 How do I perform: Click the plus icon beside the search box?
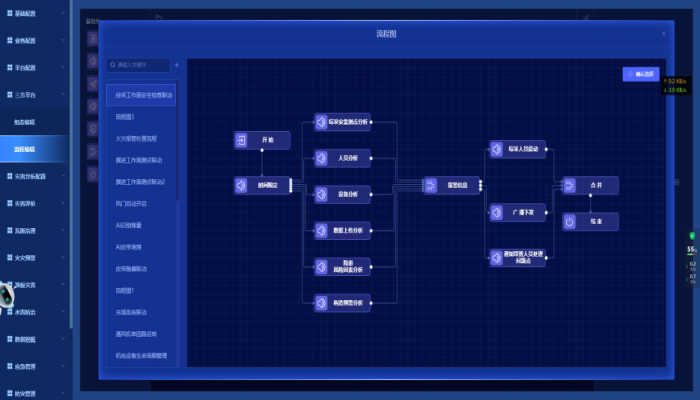177,65
